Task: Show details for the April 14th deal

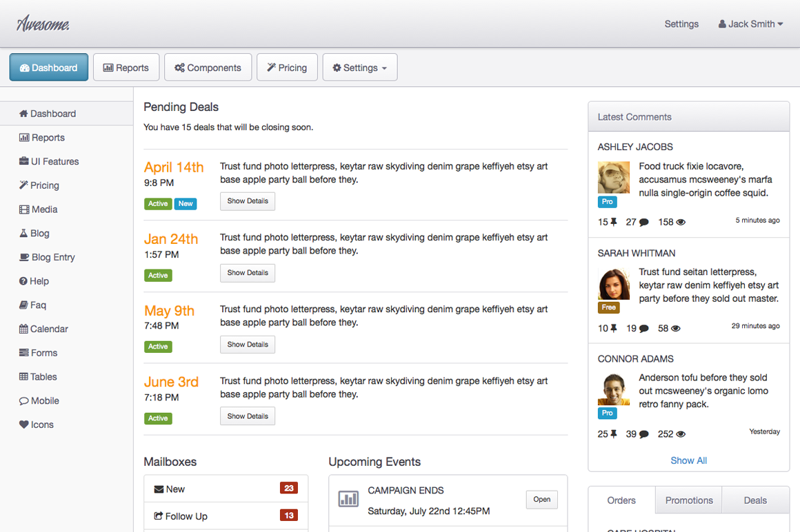Action: point(248,201)
